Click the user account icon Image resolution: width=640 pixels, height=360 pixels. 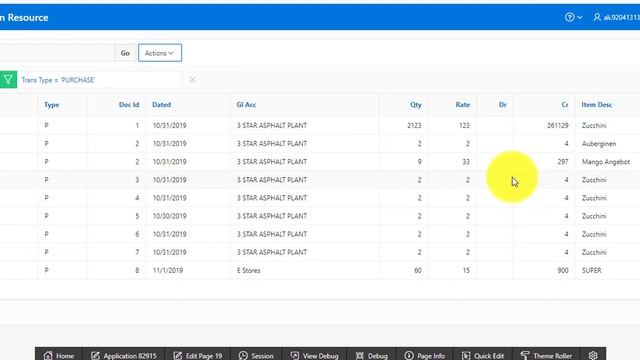coord(597,17)
